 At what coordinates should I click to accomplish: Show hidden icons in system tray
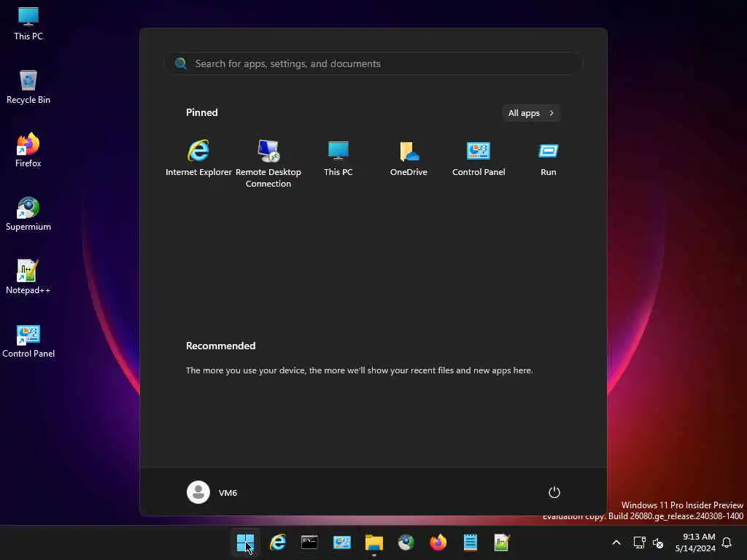(x=616, y=542)
